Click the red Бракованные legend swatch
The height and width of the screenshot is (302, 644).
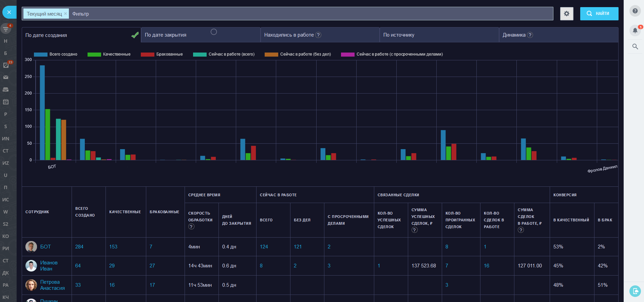point(148,54)
